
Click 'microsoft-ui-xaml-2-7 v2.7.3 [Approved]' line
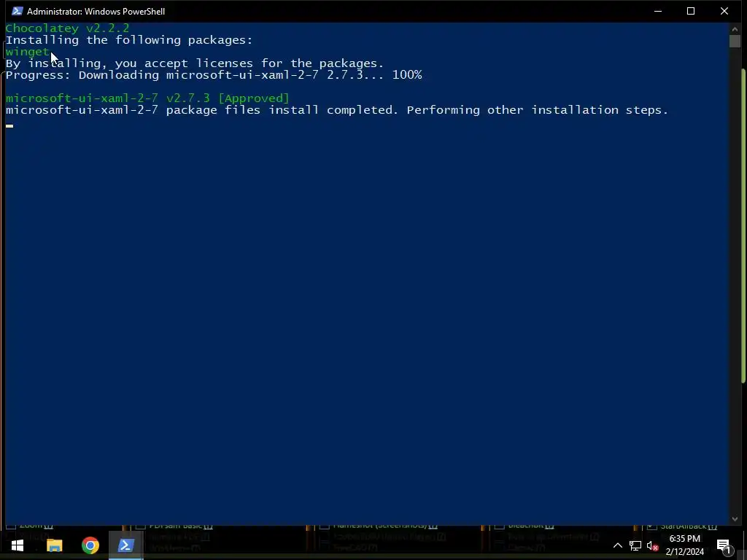click(147, 98)
